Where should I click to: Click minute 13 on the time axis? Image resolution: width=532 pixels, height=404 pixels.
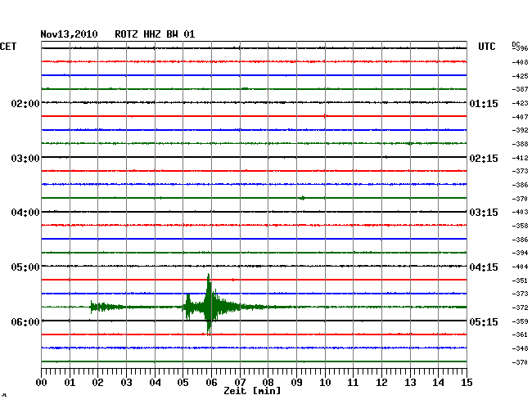click(x=410, y=383)
